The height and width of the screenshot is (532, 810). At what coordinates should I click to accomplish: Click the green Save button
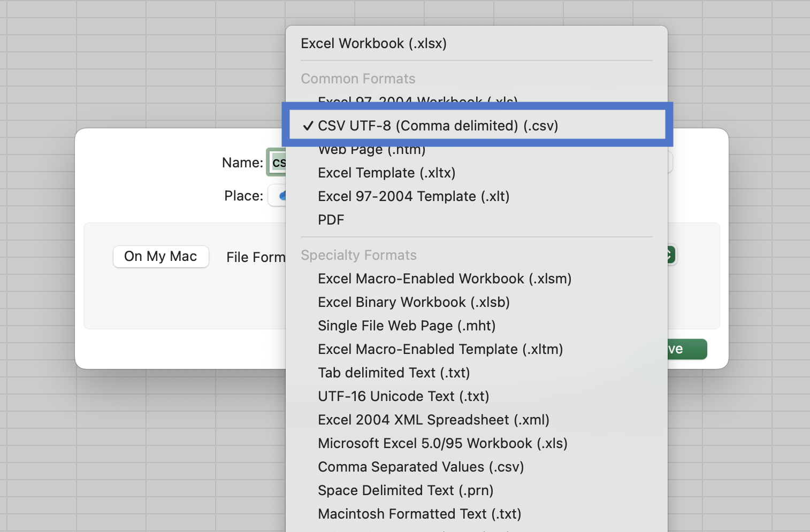[686, 349]
